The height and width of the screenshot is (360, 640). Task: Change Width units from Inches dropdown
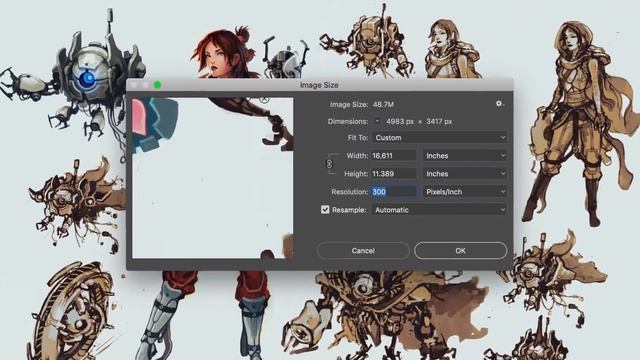coord(465,156)
